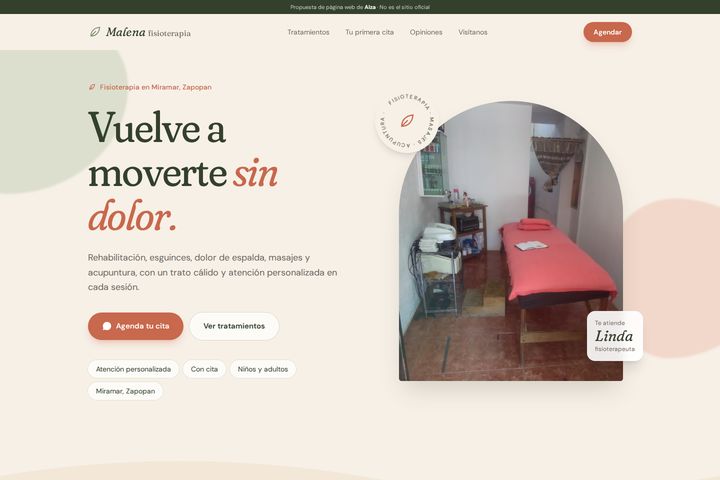Open Ver tratamientos button
Screen dimensions: 720x480
coord(234,326)
